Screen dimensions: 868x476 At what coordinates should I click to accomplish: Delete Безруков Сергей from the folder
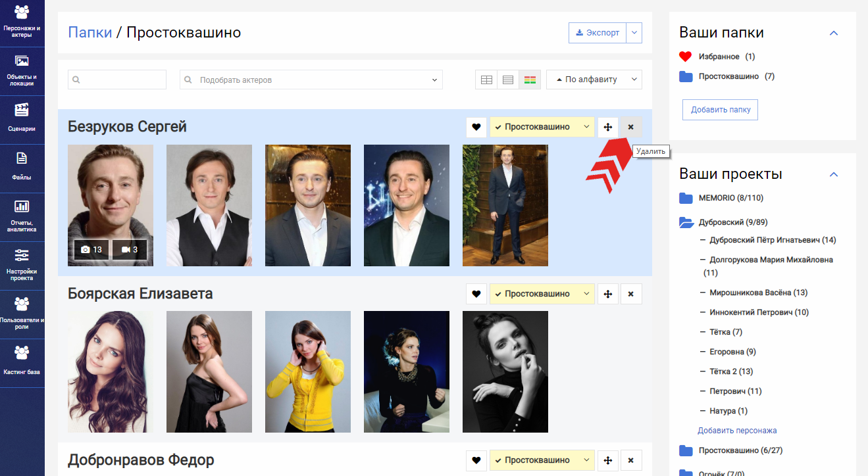click(631, 127)
